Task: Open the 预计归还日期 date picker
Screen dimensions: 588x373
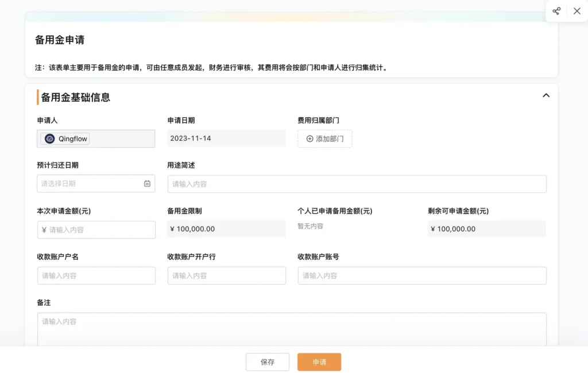Action: (92, 184)
